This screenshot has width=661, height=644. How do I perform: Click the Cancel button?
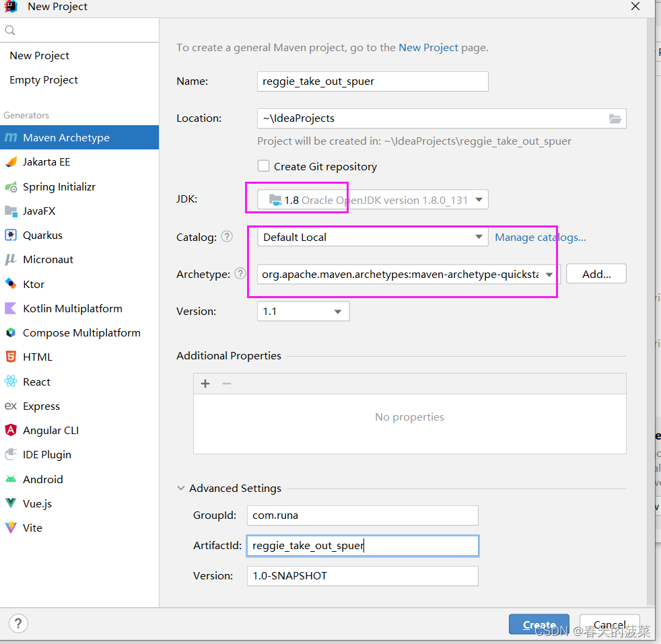(609, 624)
